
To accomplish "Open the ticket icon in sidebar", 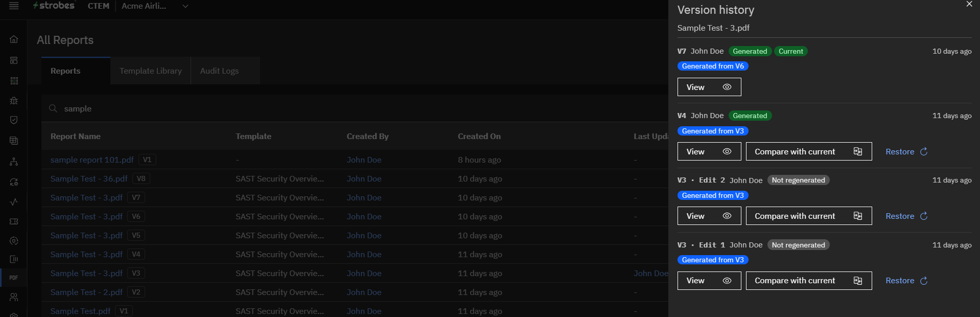I will pos(14,221).
